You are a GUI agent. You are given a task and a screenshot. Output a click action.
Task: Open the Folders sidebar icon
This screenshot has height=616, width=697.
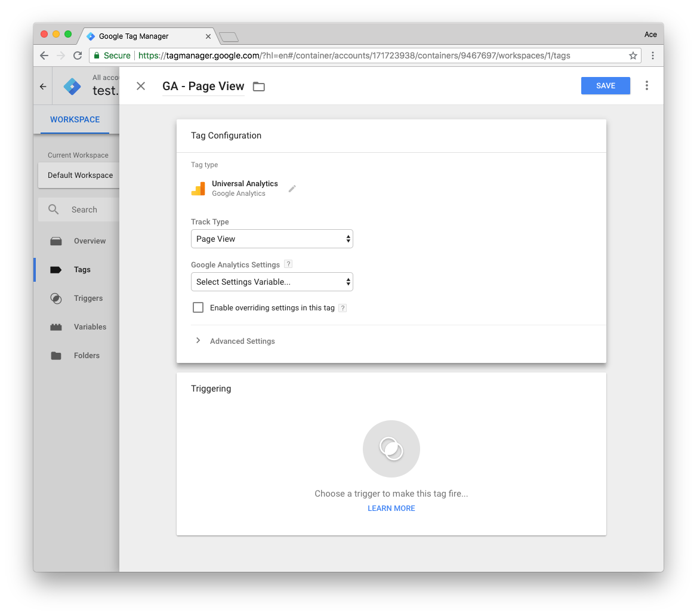coord(56,355)
